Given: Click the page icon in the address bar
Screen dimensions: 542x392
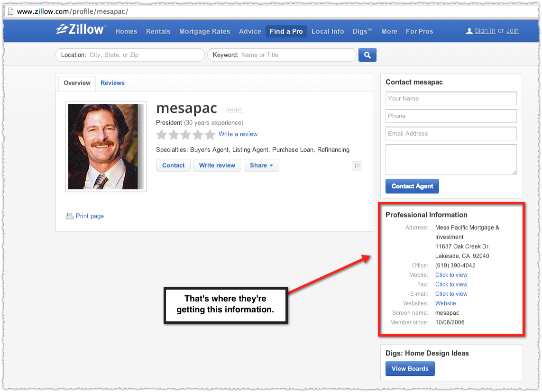Looking at the screenshot, I should click(x=11, y=11).
